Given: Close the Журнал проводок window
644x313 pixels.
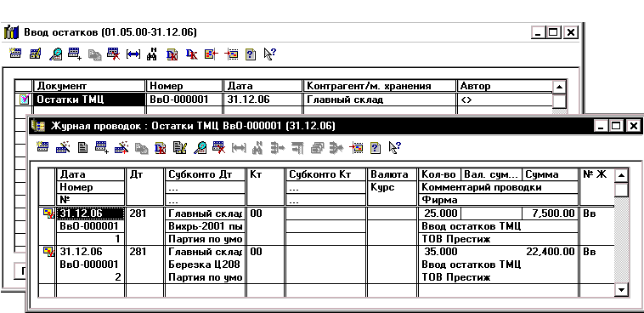Looking at the screenshot, I should [633, 126].
